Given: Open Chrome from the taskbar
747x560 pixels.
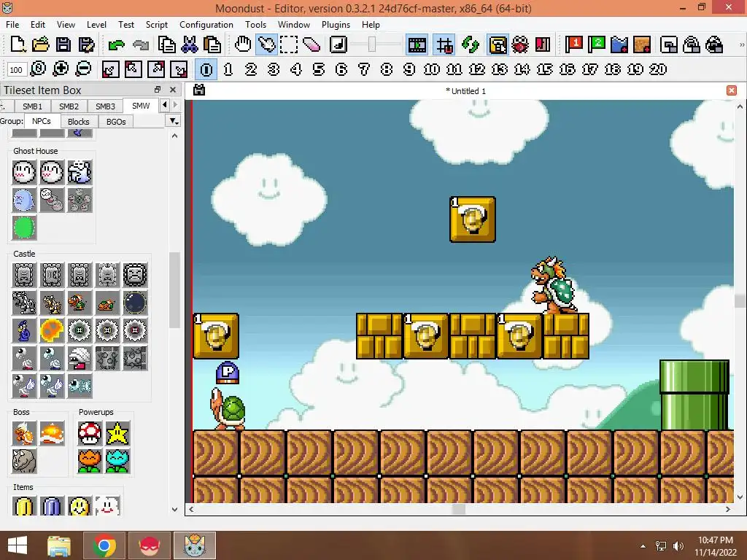Looking at the screenshot, I should pos(104,545).
